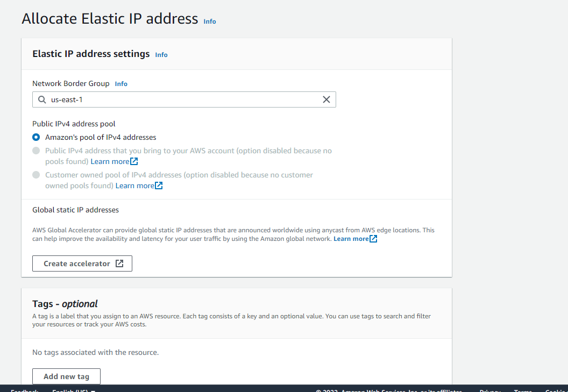Click external-link icon beside Global Accelerator Learn more
Image resolution: width=568 pixels, height=392 pixels.
click(x=373, y=239)
